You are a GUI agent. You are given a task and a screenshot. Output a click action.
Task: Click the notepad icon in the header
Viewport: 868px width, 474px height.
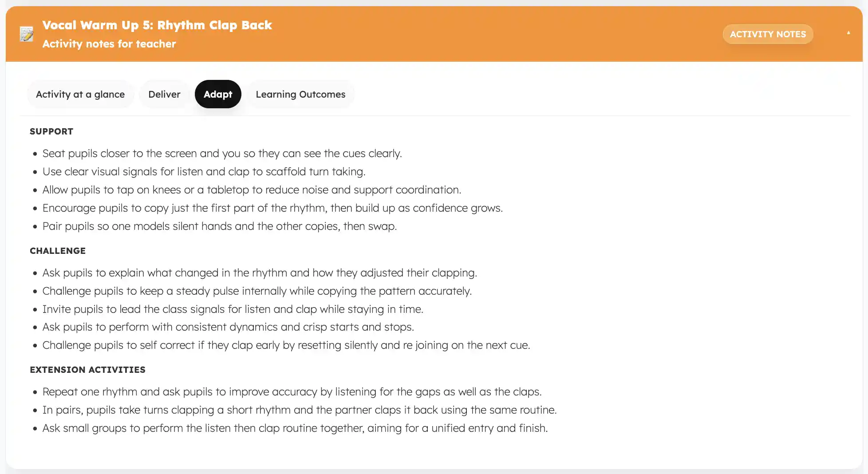pos(27,34)
